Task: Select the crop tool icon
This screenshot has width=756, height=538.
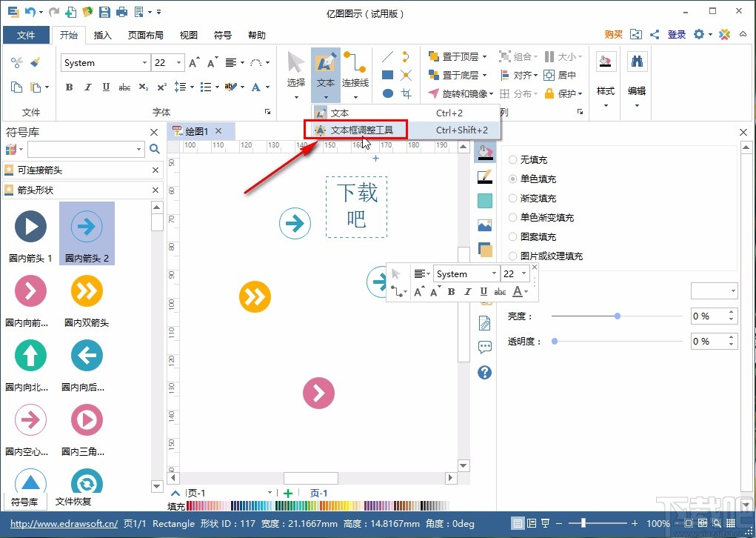Action: [x=406, y=93]
